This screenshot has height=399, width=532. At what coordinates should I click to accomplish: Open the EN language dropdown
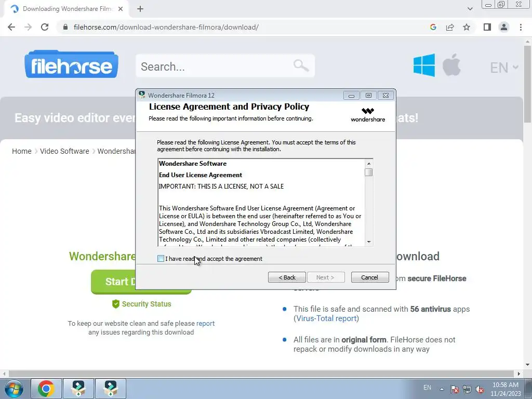pos(504,68)
